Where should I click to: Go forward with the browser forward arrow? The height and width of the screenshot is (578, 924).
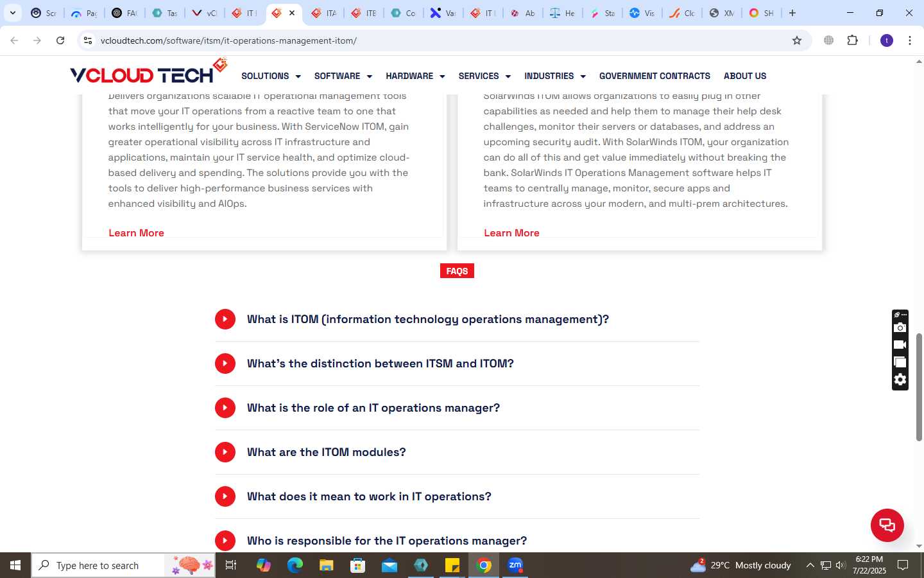click(37, 40)
